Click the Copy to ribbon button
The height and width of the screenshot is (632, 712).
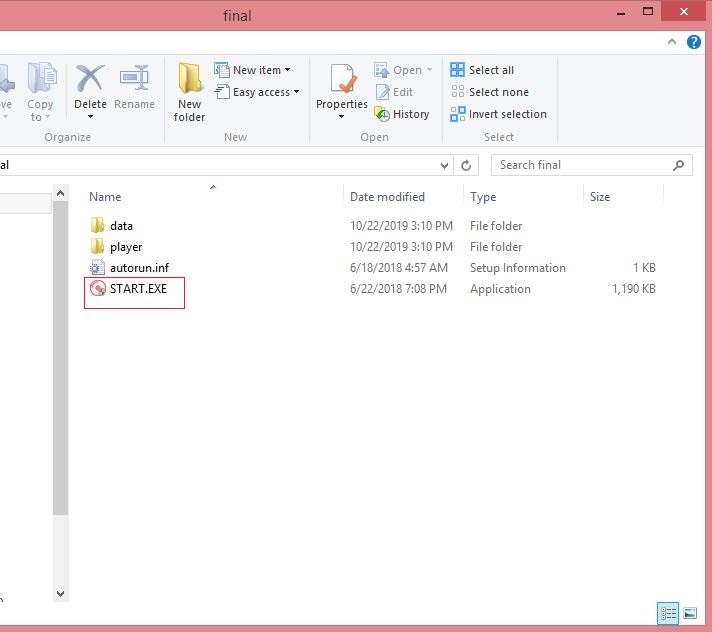40,93
